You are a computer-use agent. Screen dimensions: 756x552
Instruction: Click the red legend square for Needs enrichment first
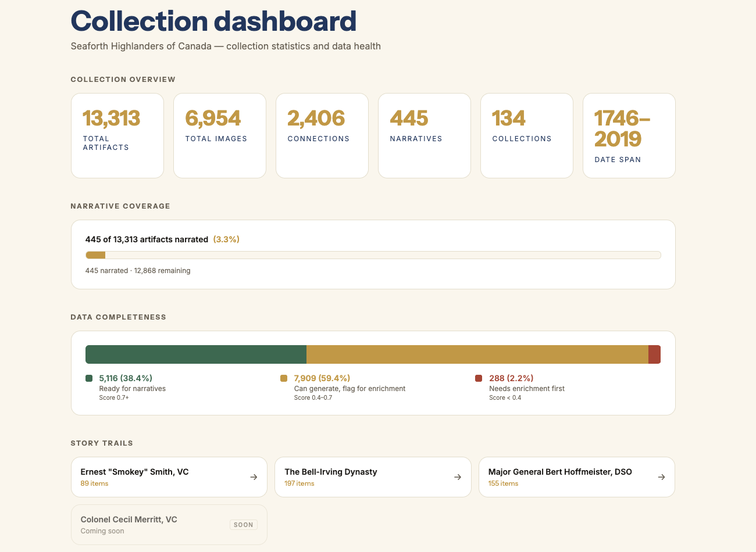(479, 378)
